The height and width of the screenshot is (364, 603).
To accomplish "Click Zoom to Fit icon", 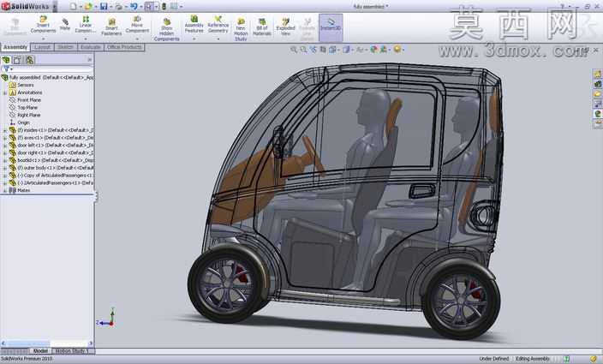I will coord(294,50).
